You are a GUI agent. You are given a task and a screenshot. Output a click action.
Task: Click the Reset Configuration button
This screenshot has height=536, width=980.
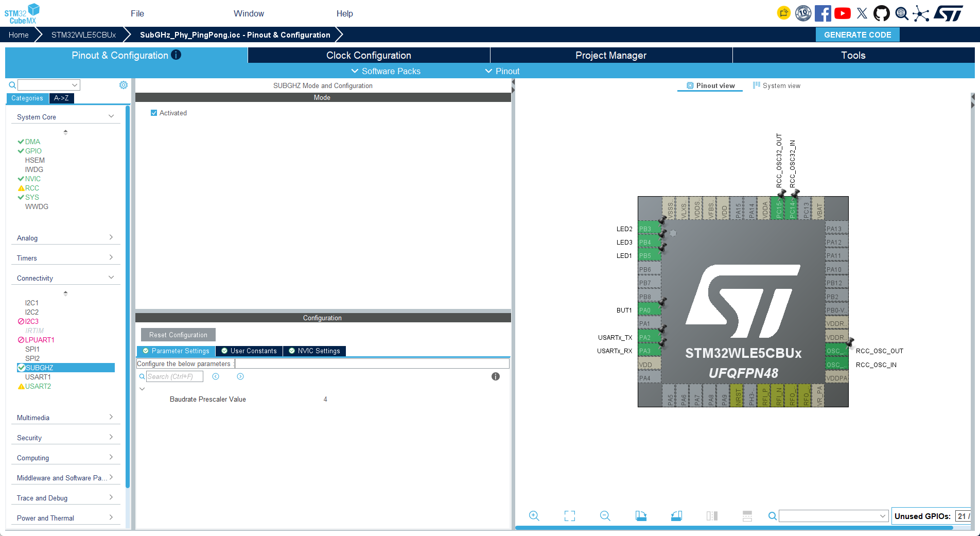click(178, 335)
